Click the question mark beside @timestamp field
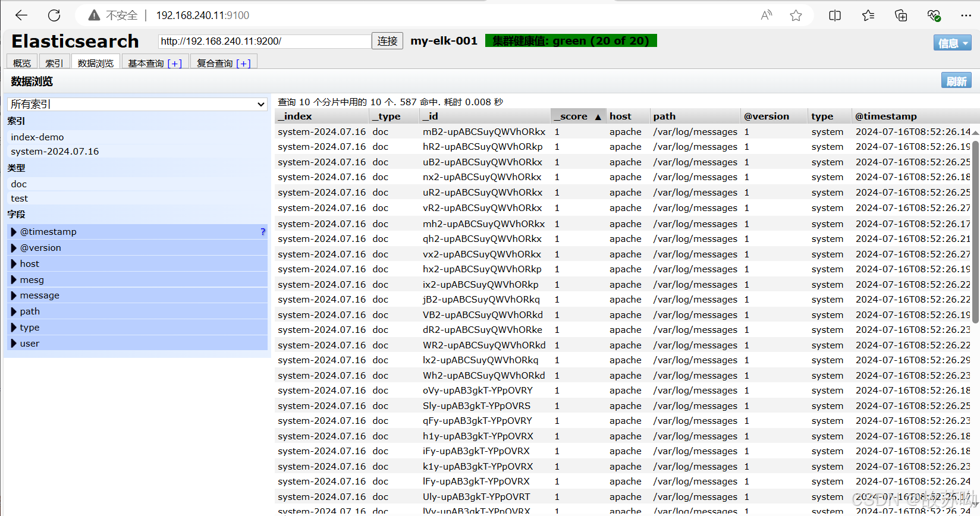980x516 pixels. 263,232
